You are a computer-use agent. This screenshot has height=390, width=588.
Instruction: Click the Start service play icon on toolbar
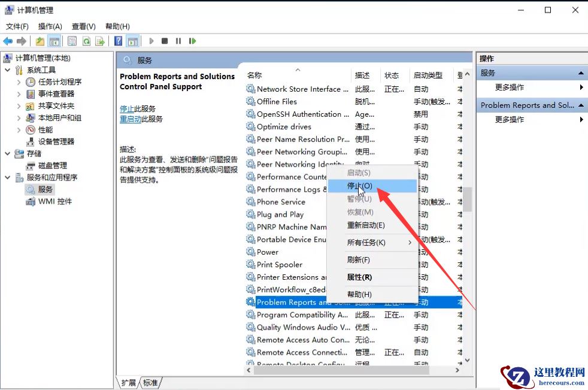pos(151,41)
